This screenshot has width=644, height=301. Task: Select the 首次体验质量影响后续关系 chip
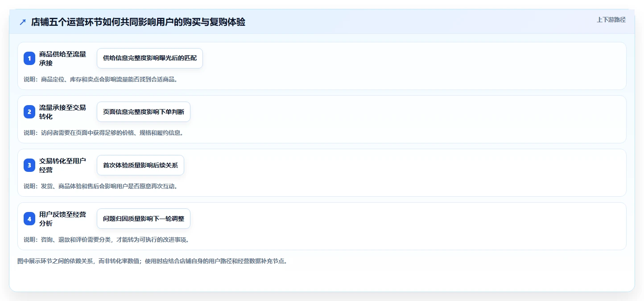[x=140, y=165]
